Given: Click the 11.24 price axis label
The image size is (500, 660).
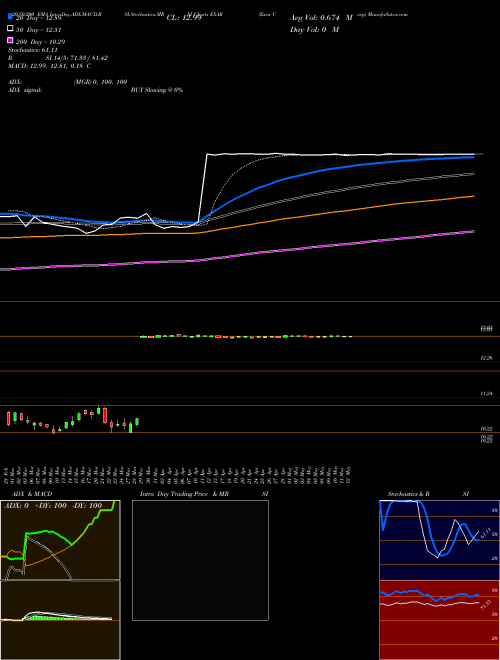Looking at the screenshot, I should pos(487,394).
